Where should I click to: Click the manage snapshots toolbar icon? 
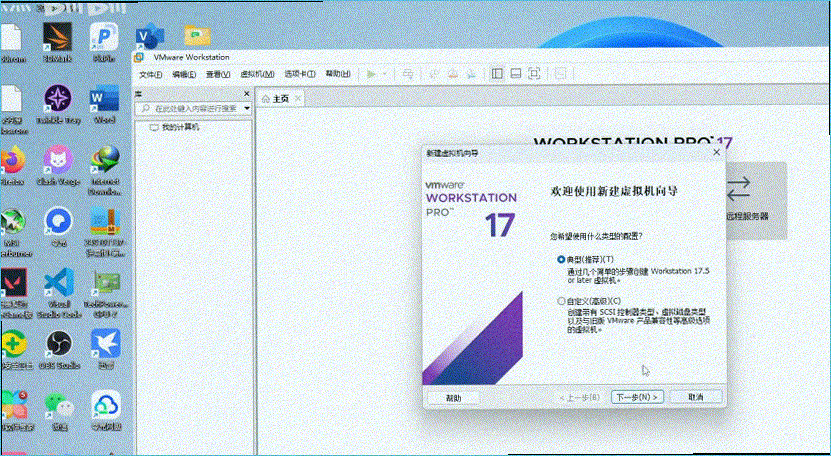point(471,74)
